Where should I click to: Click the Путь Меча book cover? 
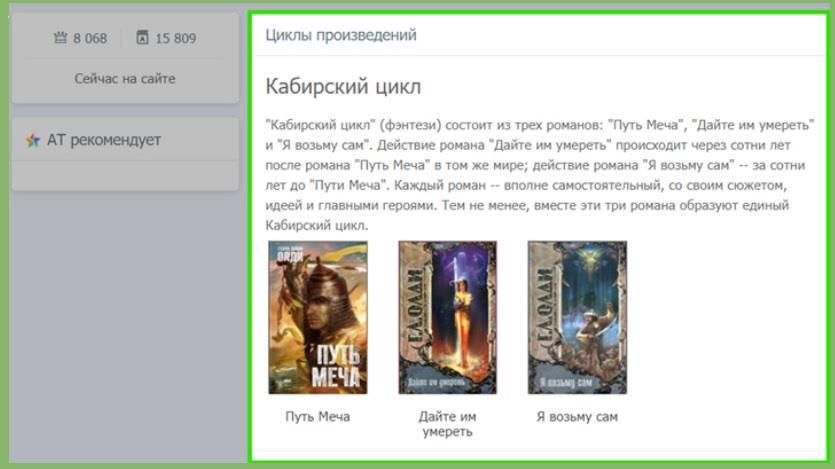[317, 317]
